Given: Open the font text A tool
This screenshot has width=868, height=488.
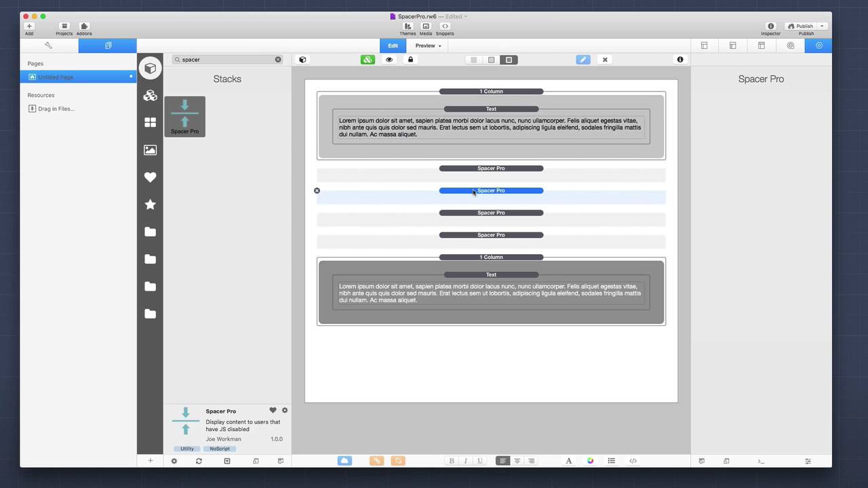Looking at the screenshot, I should (x=569, y=461).
